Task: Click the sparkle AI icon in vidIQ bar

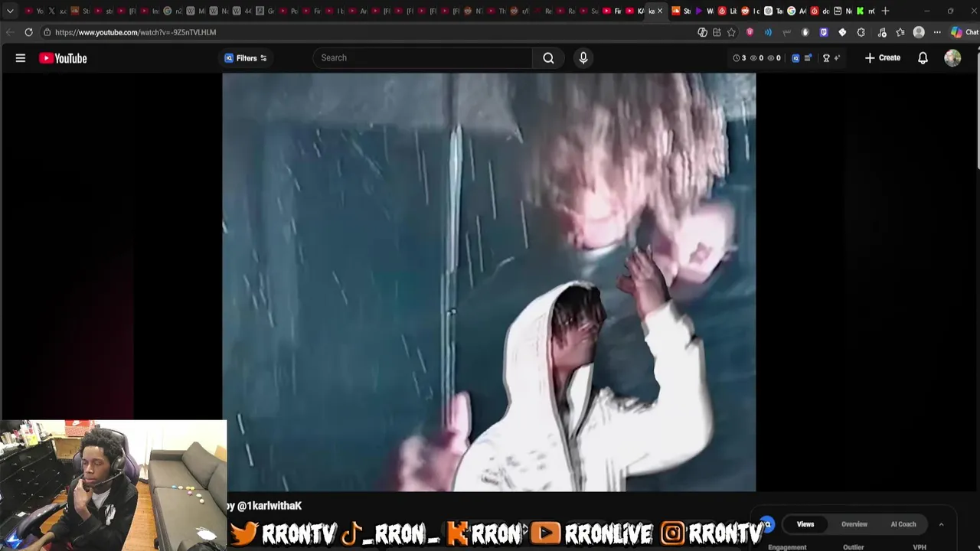Action: 837,57
